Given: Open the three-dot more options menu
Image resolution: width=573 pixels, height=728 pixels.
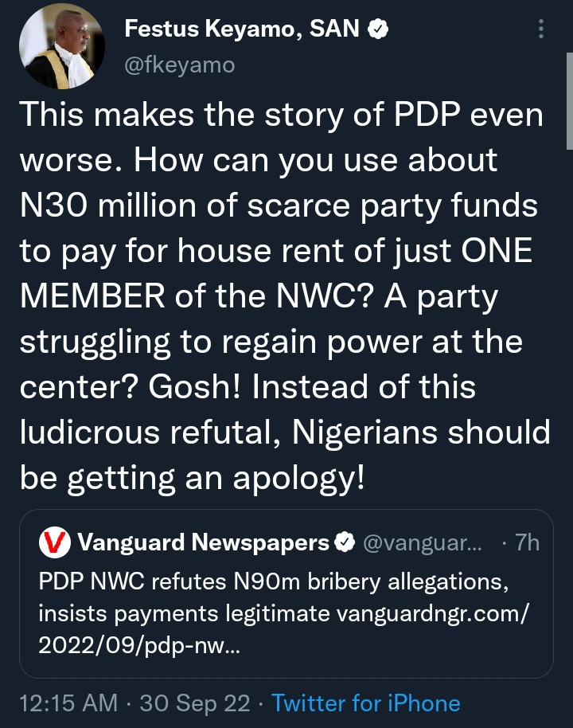Looking at the screenshot, I should click(x=541, y=29).
